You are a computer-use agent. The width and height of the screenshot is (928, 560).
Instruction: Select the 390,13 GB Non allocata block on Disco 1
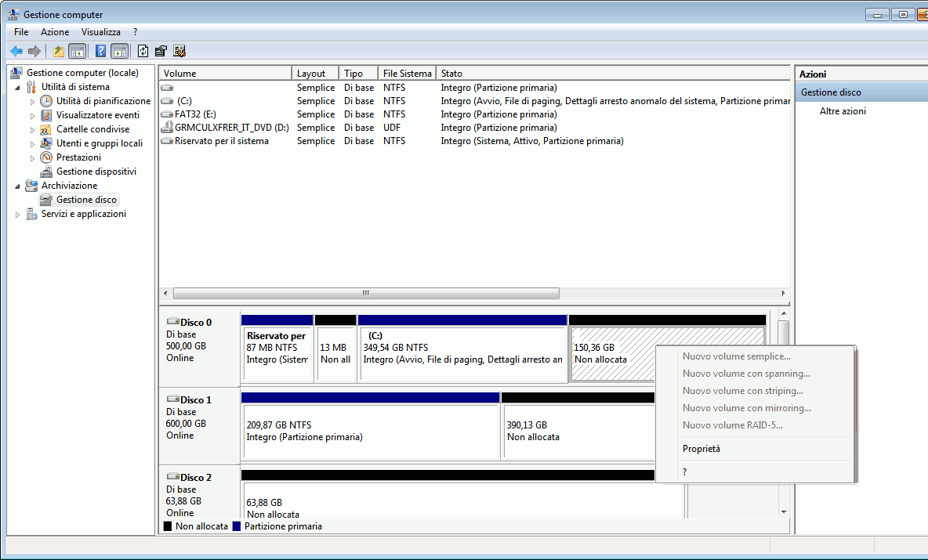click(x=578, y=426)
